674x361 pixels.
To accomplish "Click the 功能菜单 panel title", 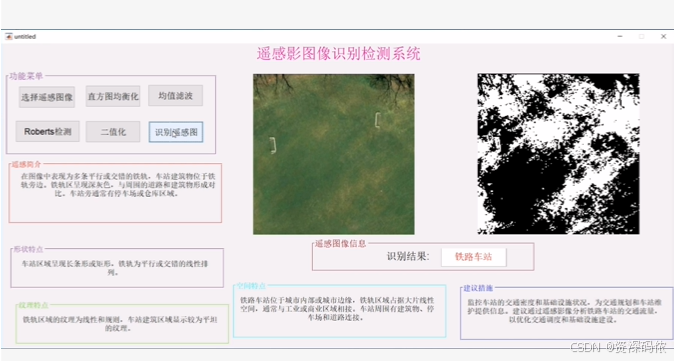I will (26, 76).
